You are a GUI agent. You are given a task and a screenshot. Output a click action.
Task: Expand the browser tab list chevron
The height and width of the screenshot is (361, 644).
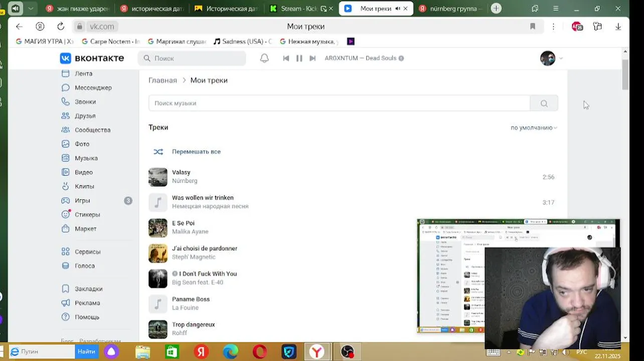click(31, 9)
